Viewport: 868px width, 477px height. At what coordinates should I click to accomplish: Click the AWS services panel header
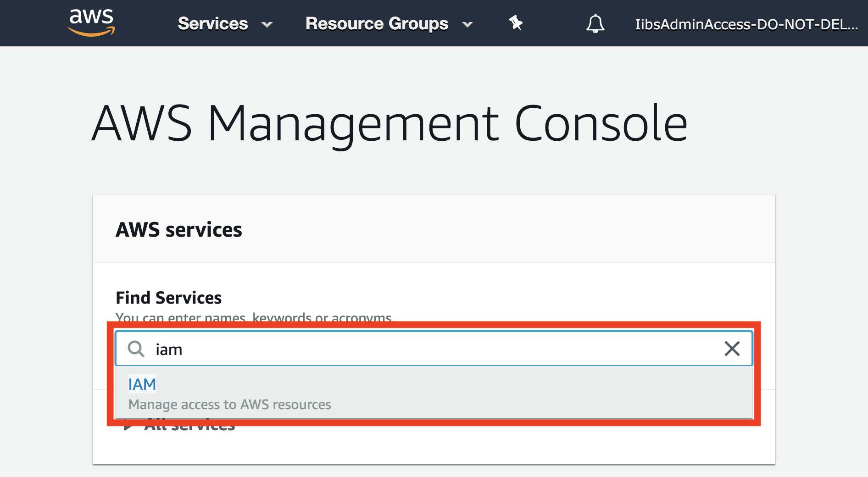click(179, 230)
